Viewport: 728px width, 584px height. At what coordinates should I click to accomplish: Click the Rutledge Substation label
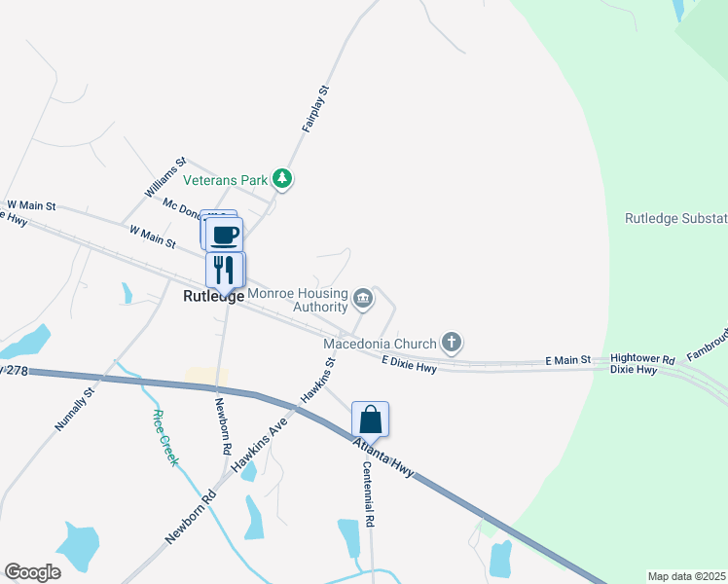tap(676, 218)
